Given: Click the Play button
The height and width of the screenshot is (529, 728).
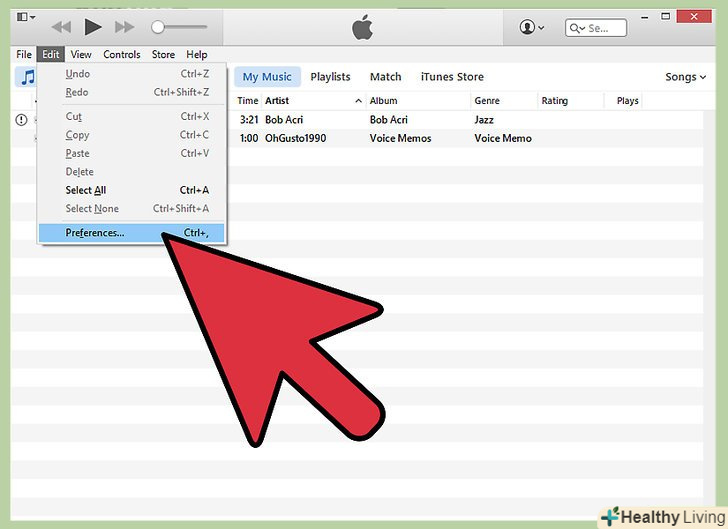Looking at the screenshot, I should (x=93, y=27).
